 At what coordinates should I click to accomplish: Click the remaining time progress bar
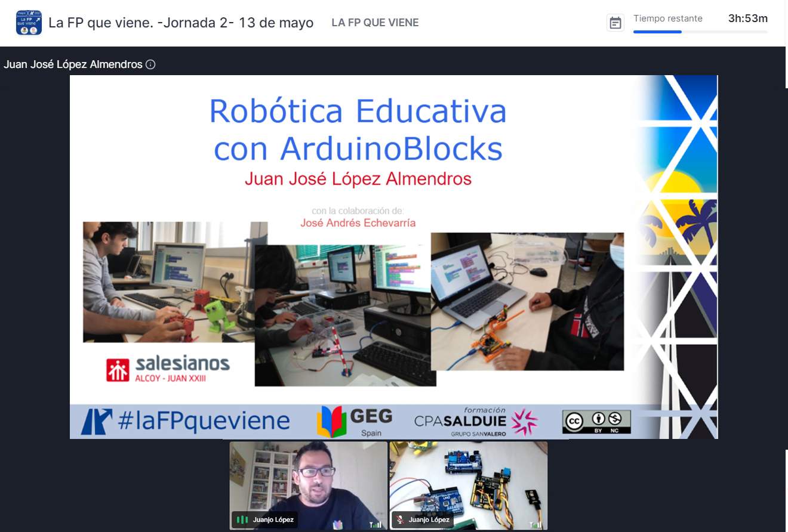(700, 32)
